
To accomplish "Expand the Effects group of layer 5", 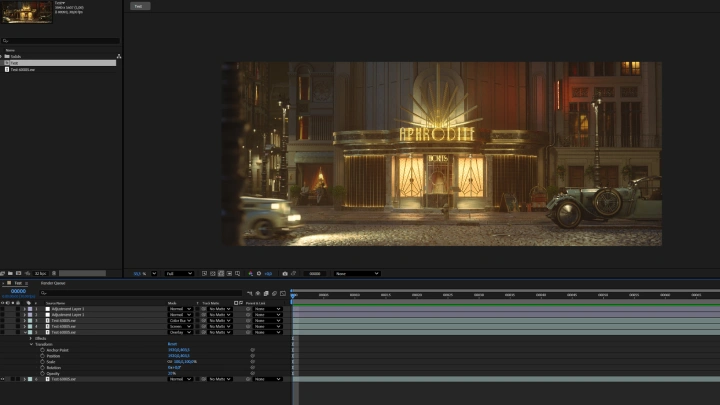I will (x=30, y=338).
